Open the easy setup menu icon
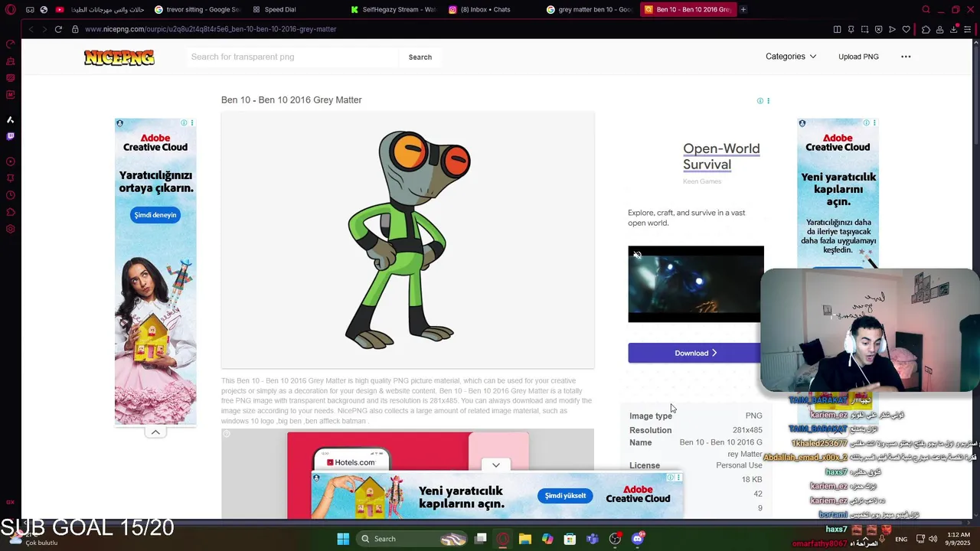980x551 pixels. pos(969,29)
